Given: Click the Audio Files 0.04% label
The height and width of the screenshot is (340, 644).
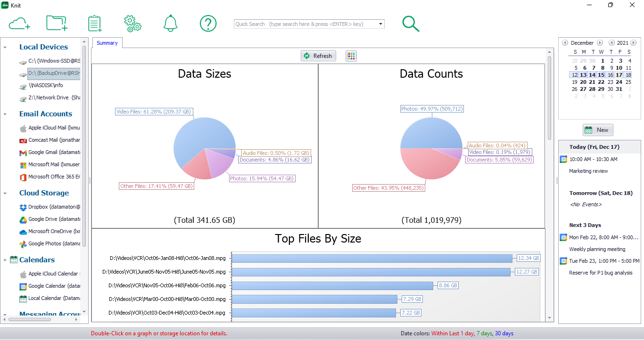Looking at the screenshot, I should tap(497, 146).
